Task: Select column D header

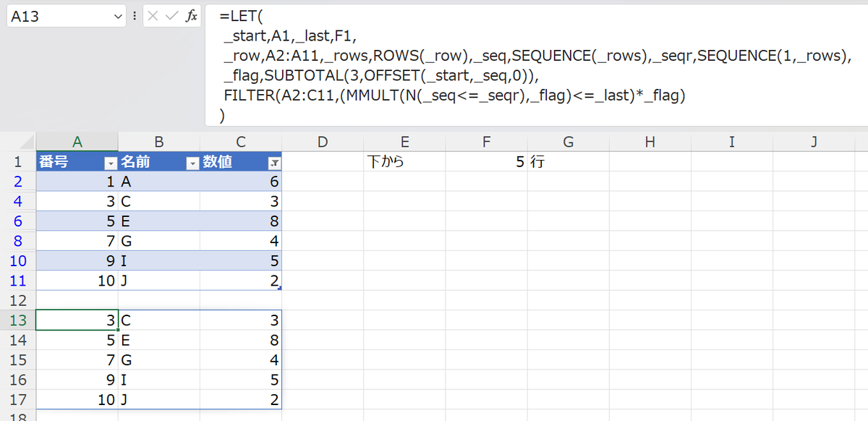Action: [x=323, y=143]
